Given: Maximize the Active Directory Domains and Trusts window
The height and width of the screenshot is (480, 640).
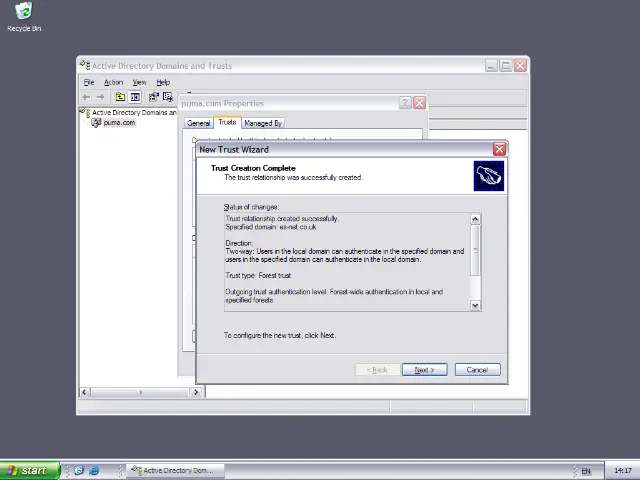Looking at the screenshot, I should tap(506, 66).
